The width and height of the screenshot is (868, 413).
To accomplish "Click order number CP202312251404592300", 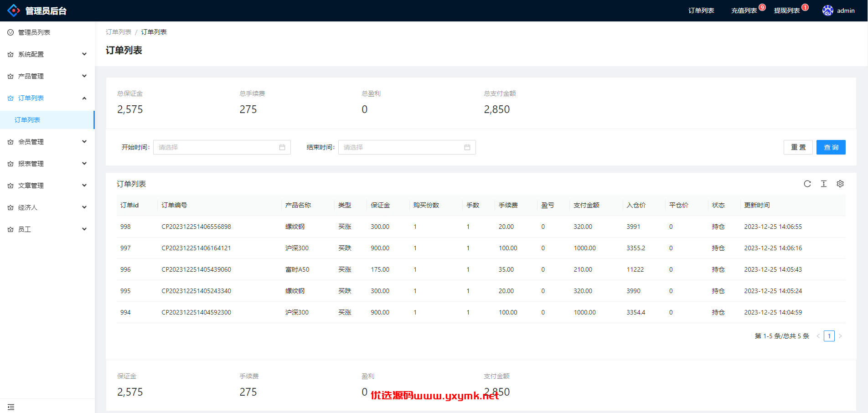I will pos(196,312).
